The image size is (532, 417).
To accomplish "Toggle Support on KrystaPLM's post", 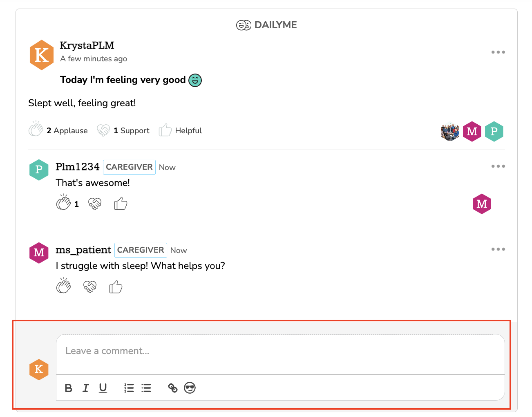I will (103, 130).
